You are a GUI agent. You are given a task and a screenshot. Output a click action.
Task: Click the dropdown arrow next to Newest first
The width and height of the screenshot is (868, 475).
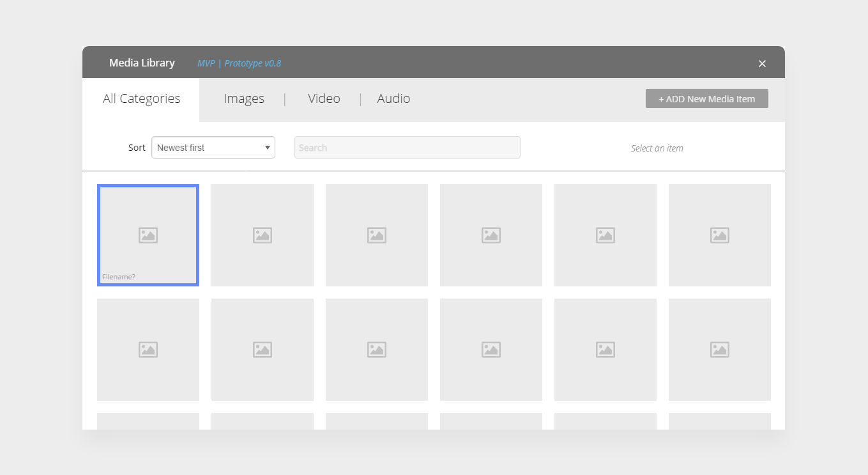[267, 147]
